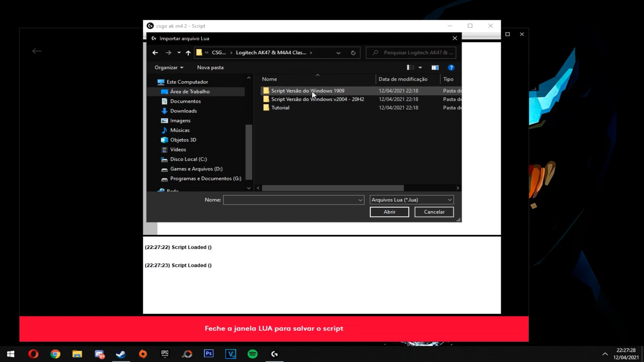Image resolution: width=644 pixels, height=362 pixels.
Task: Expand the address bar path history dropdown
Action: (338, 53)
